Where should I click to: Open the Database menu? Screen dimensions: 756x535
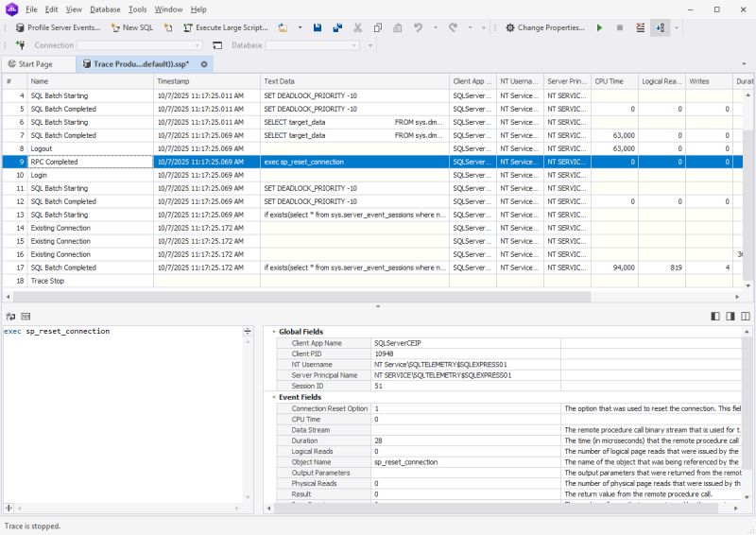tap(105, 9)
